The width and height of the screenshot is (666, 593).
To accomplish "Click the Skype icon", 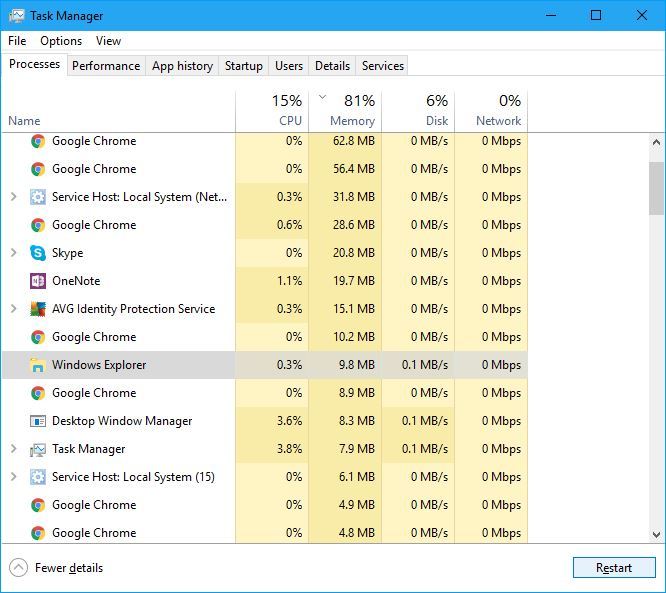I will tap(38, 253).
